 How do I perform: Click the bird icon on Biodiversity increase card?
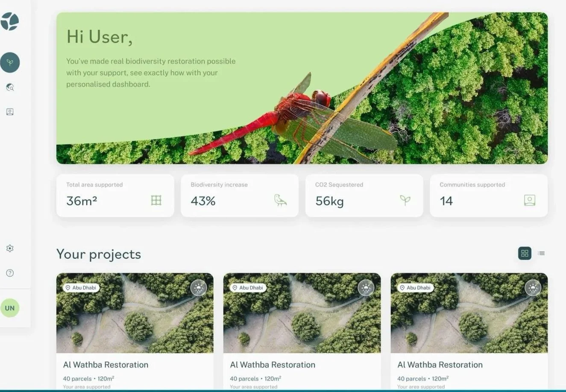(280, 200)
